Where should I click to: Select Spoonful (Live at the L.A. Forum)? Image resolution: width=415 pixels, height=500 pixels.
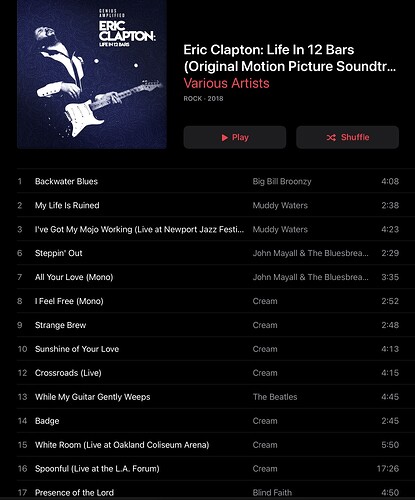pyautogui.click(x=208, y=469)
